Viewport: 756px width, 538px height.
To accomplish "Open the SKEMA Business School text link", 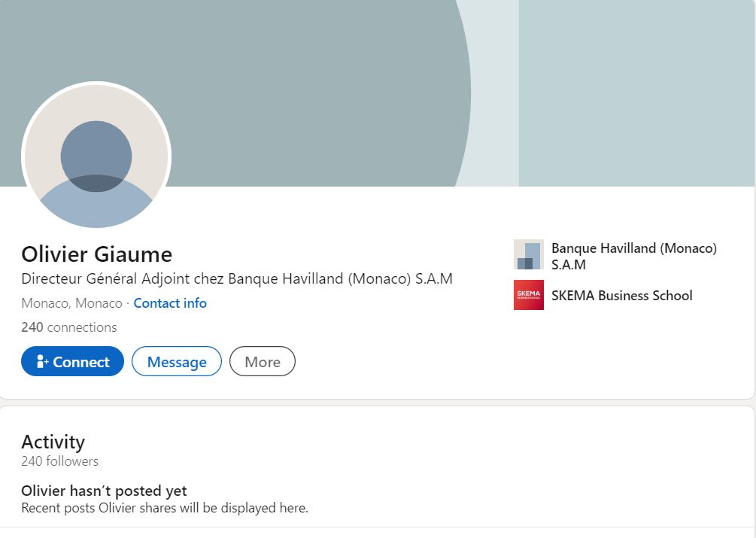I will coord(621,296).
